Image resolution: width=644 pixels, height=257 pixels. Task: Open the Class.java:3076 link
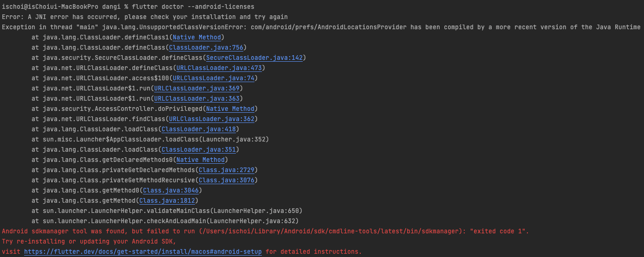[227, 180]
